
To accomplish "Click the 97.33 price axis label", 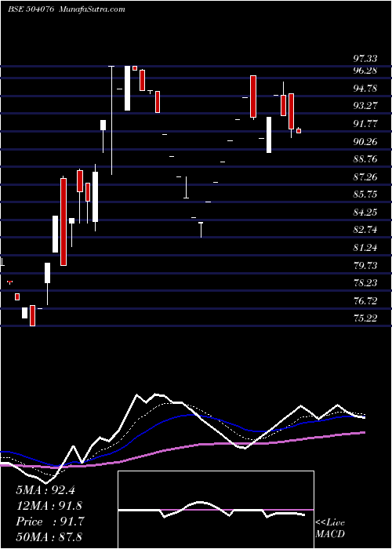I will tap(365, 58).
